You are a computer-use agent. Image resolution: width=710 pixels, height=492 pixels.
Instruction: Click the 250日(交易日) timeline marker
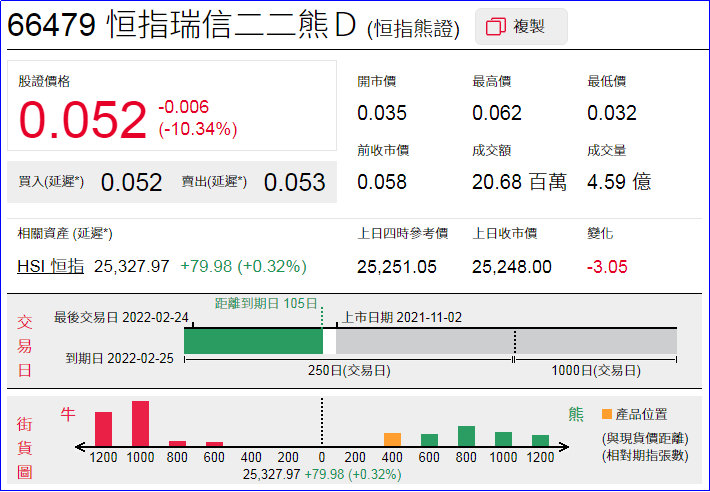click(347, 370)
